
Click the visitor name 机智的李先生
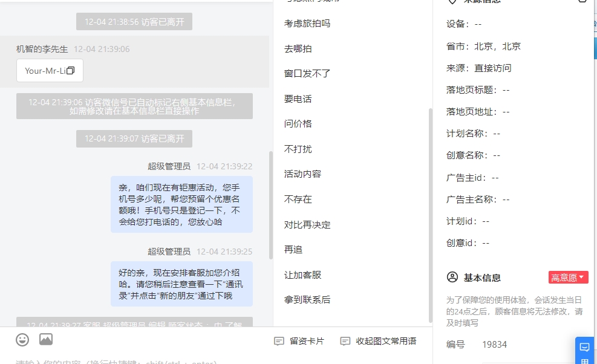(42, 49)
